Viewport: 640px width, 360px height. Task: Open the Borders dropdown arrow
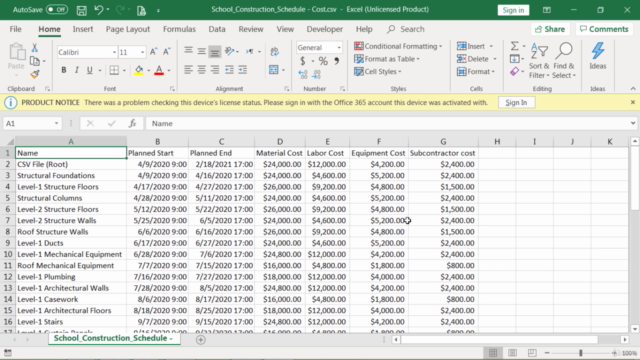124,70
